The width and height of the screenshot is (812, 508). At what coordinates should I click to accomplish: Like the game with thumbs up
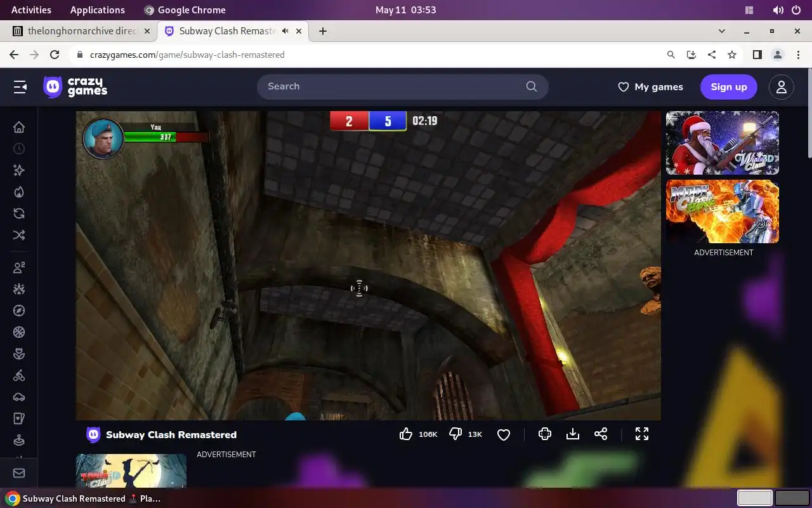pyautogui.click(x=406, y=434)
